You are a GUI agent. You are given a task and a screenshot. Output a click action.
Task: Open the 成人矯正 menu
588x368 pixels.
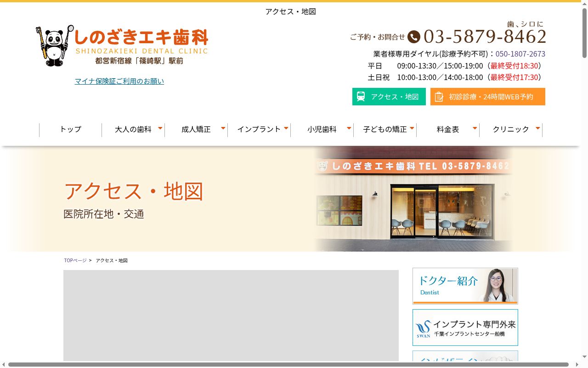[196, 129]
